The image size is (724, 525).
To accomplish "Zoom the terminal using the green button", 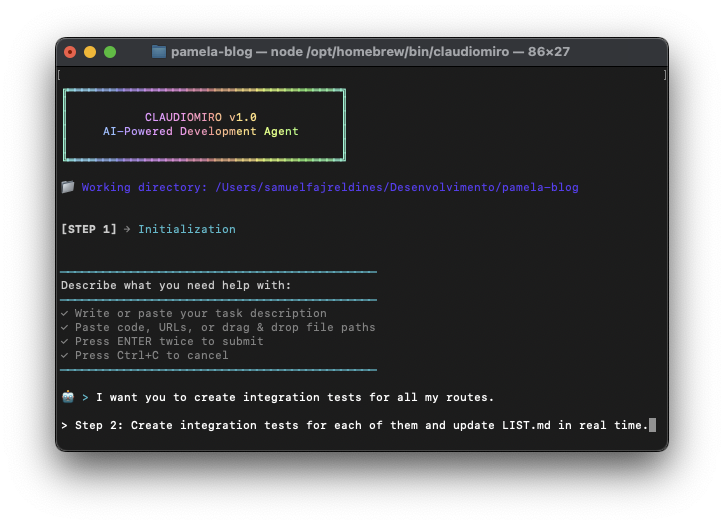I will click(x=110, y=51).
